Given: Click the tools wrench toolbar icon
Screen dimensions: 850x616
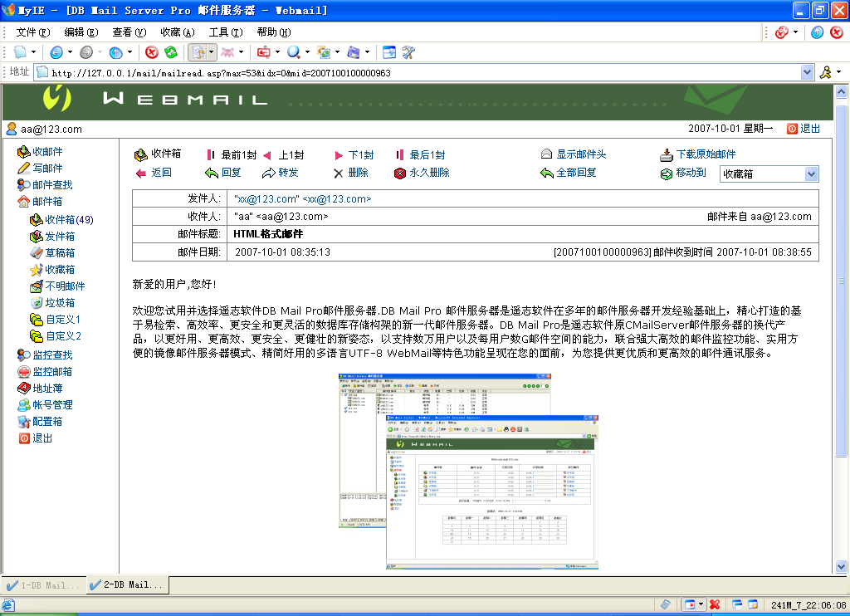Looking at the screenshot, I should tap(408, 52).
